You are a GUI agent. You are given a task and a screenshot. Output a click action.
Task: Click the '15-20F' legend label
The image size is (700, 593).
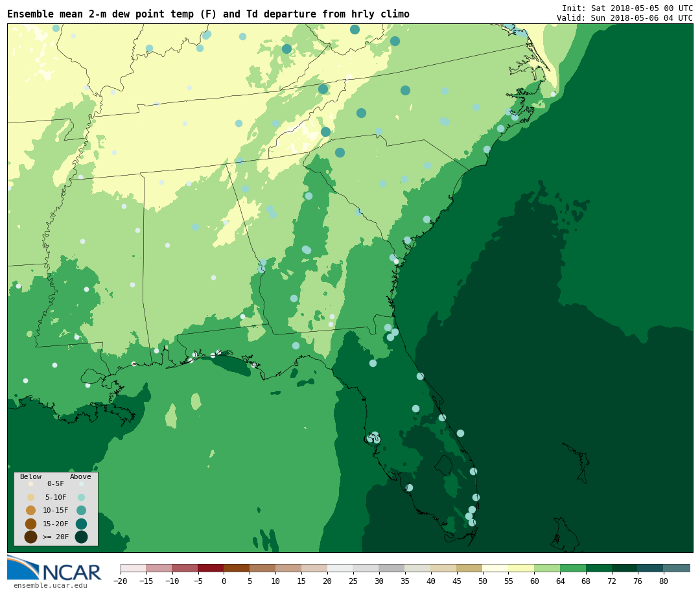pos(56,524)
